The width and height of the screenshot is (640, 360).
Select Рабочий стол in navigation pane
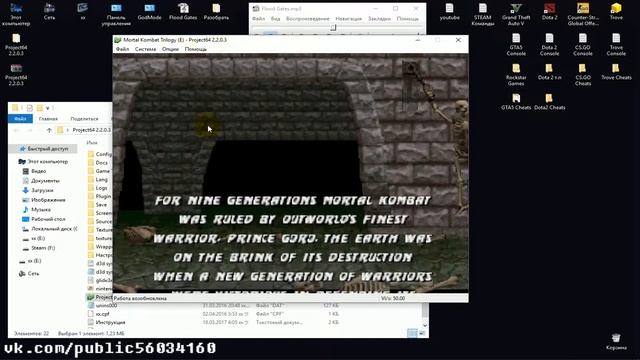(x=48, y=219)
